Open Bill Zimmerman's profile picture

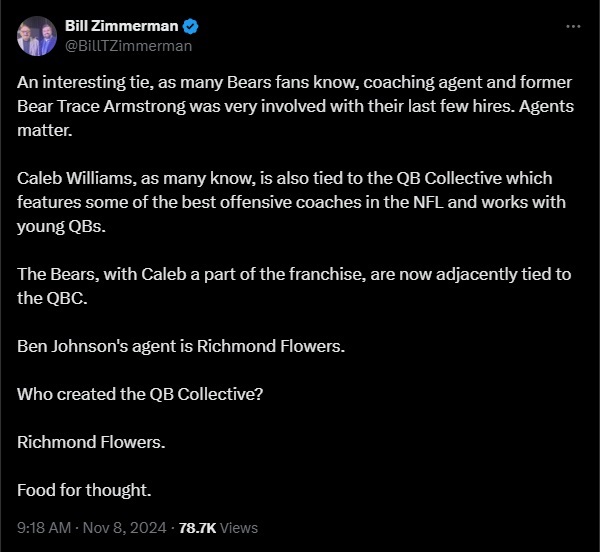pyautogui.click(x=37, y=36)
